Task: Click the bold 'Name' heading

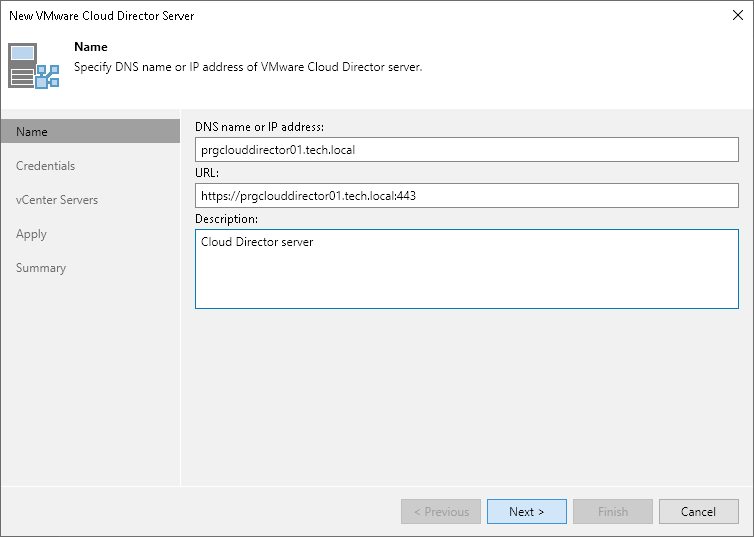Action: (x=91, y=47)
